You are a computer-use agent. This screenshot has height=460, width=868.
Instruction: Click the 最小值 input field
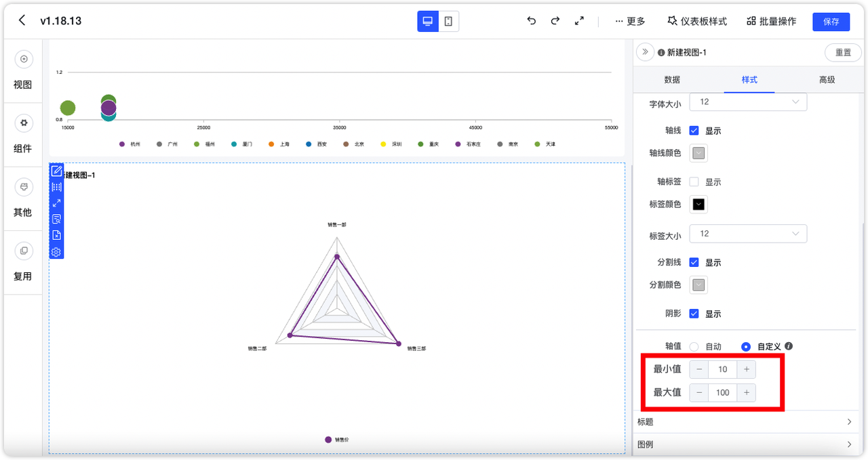click(723, 369)
